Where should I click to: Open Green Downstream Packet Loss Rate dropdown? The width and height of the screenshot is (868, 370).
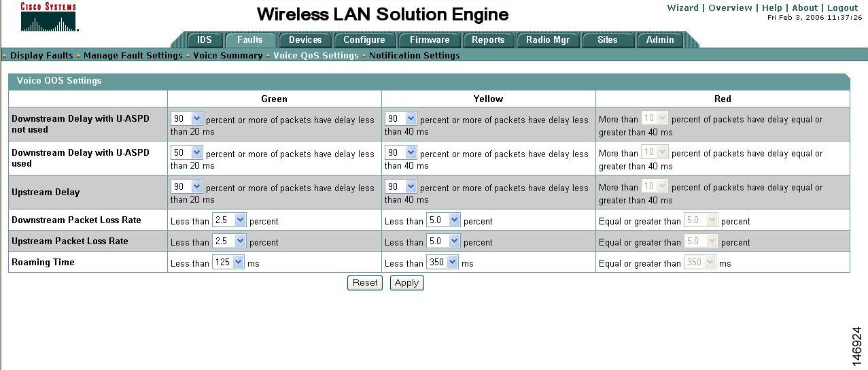(229, 220)
